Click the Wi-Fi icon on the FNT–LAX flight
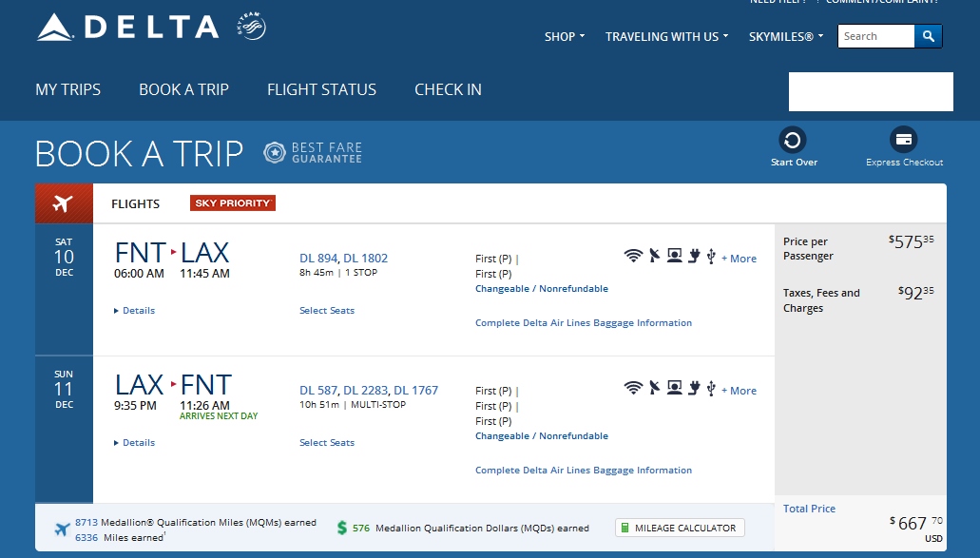 [x=633, y=256]
